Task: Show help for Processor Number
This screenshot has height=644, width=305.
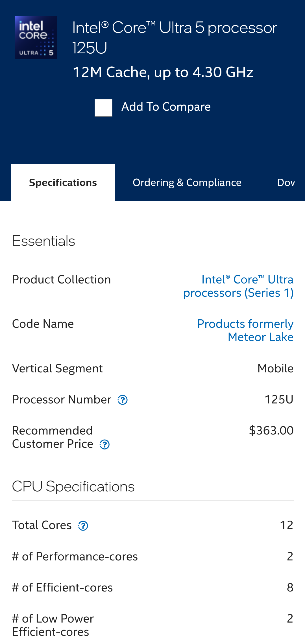Action: tap(123, 400)
